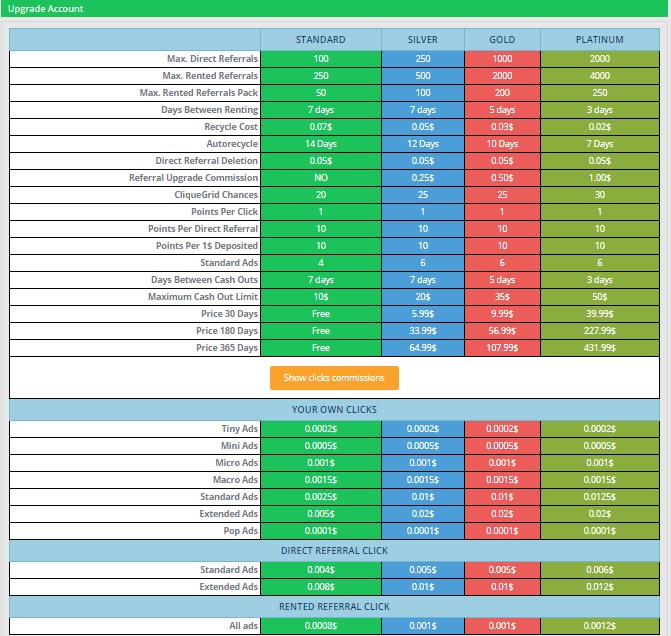The height and width of the screenshot is (636, 671).
Task: Click Standard Referral Upgrade Commission NO cell
Action: 321,178
